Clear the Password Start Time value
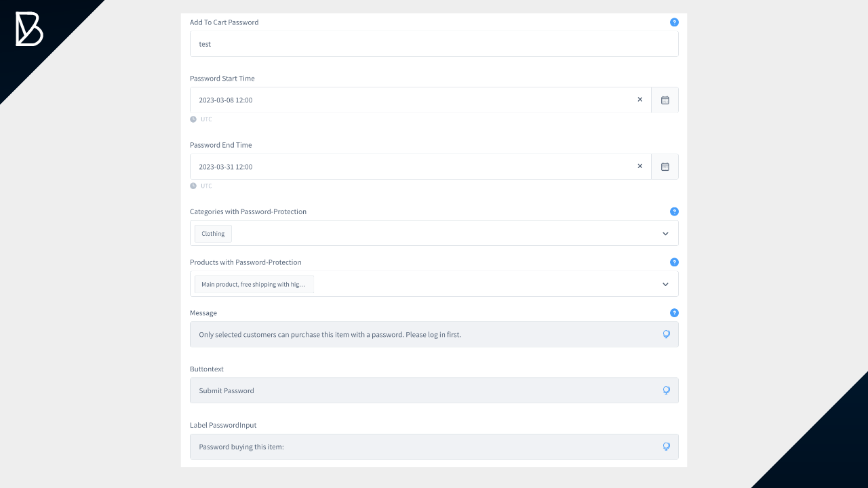The image size is (868, 488). (639, 100)
